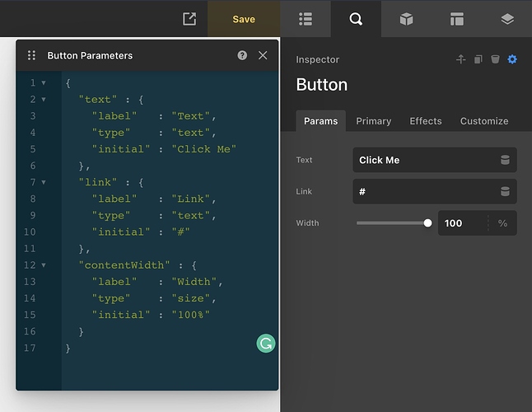Select the Inspector magnifier icon
Image resolution: width=532 pixels, height=412 pixels.
(x=356, y=19)
